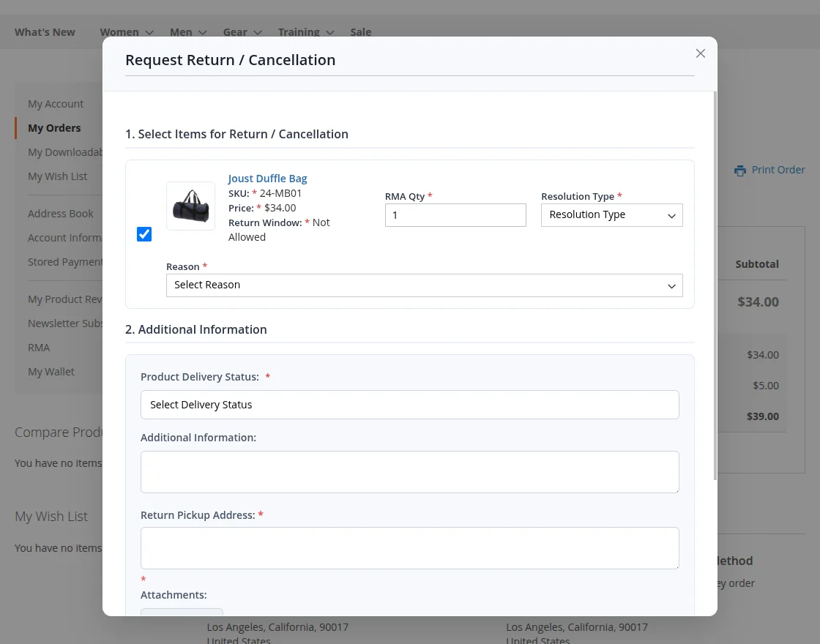
Task: Uncheck the Joust Duffle Bag item checkbox
Action: pyautogui.click(x=144, y=234)
